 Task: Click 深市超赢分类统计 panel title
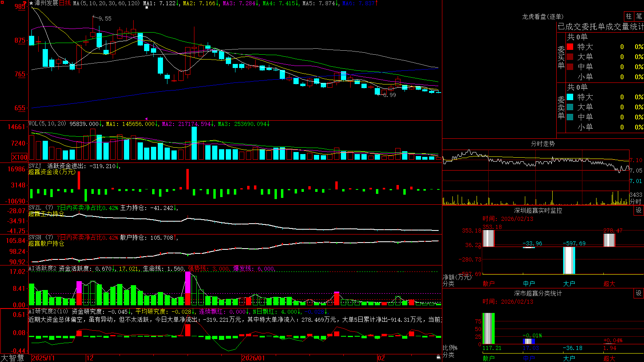tap(538, 293)
